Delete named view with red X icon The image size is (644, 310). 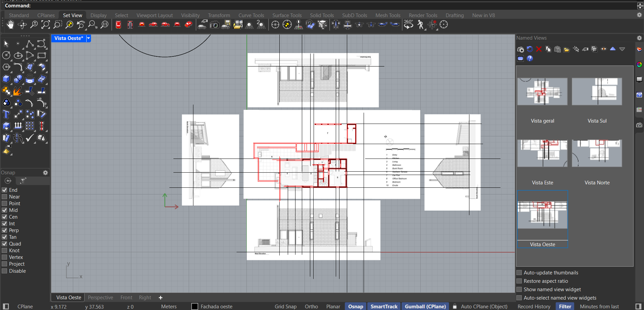click(x=539, y=49)
